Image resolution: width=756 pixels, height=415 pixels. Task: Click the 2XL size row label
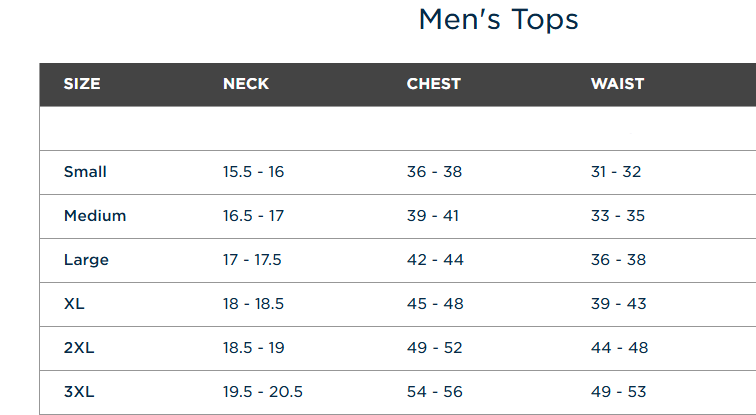[79, 348]
